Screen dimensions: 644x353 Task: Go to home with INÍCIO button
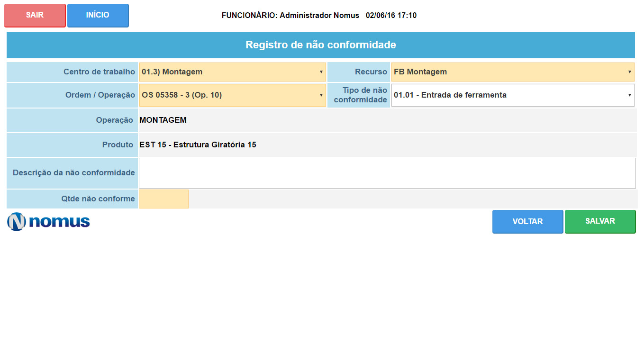(98, 15)
